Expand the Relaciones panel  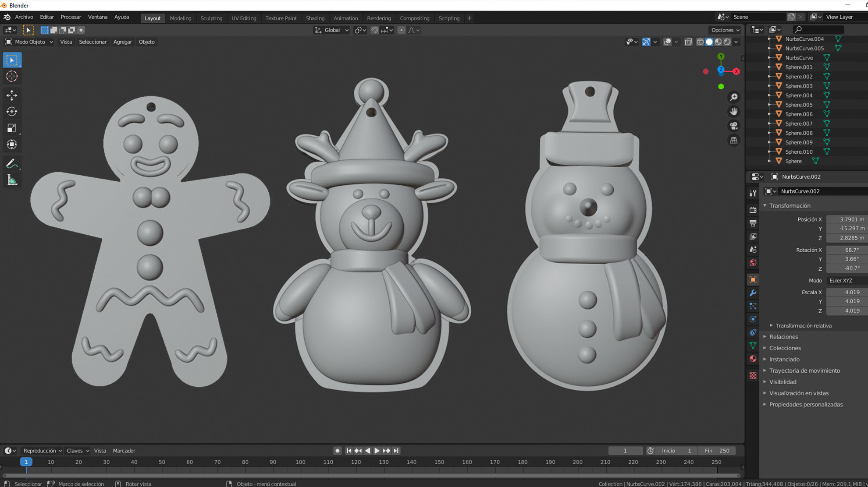point(783,337)
